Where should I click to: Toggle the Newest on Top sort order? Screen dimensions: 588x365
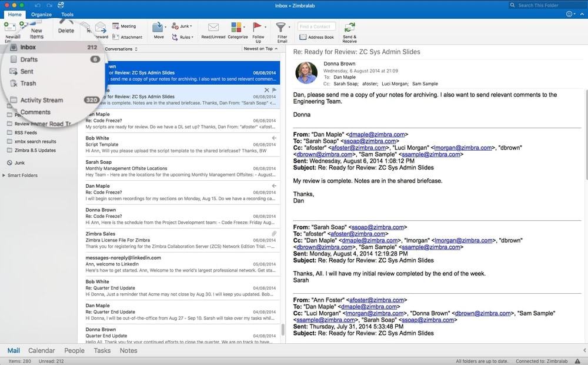click(260, 49)
